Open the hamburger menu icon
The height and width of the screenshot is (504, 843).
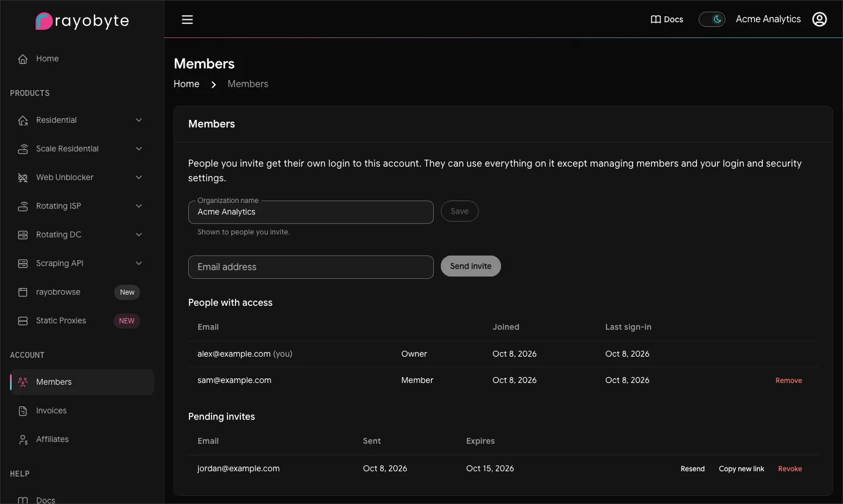pos(187,20)
